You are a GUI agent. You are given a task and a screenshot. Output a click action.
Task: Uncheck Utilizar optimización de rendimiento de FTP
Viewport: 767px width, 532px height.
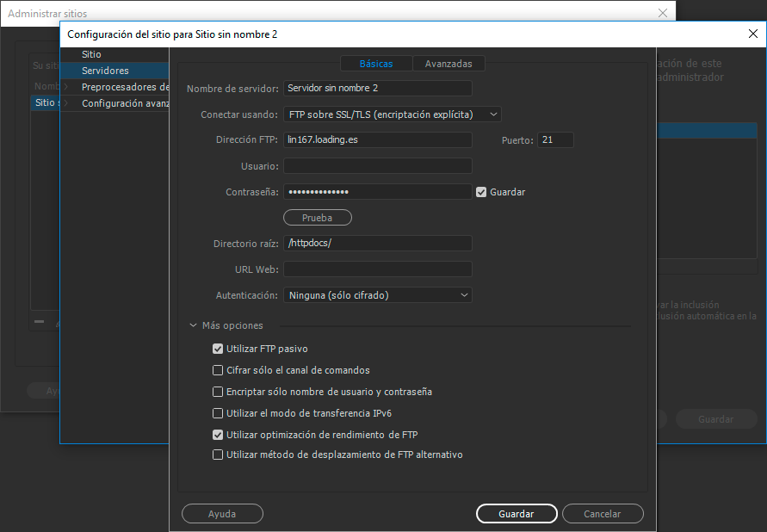pos(218,435)
